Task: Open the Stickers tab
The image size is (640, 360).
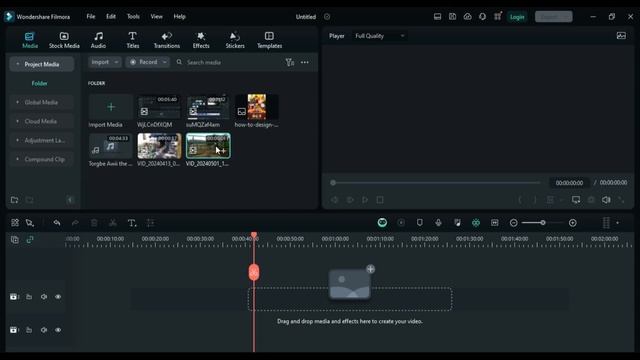Action: [235, 40]
